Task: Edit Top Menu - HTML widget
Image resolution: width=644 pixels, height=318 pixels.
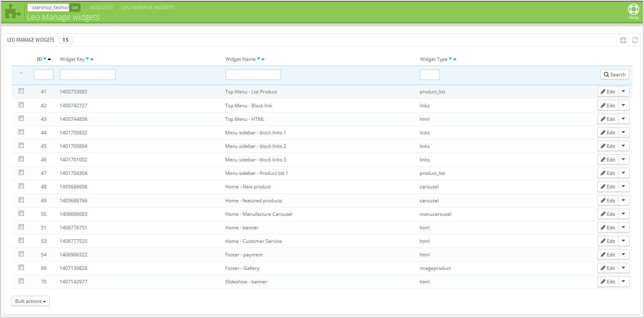Action: coord(608,119)
